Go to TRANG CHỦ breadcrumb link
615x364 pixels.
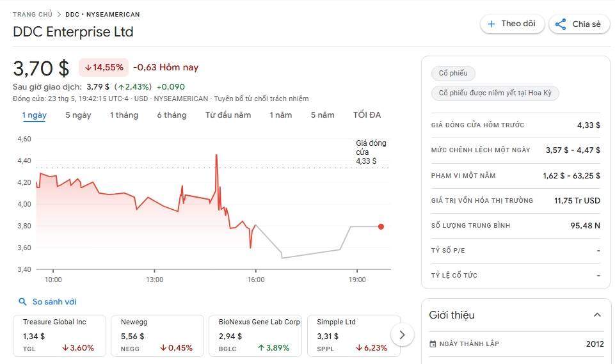pyautogui.click(x=33, y=15)
